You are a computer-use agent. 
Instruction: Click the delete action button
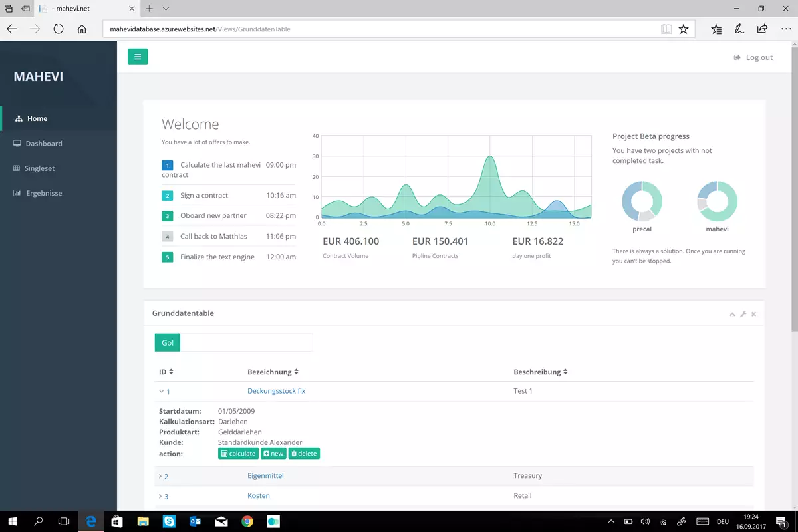pos(304,454)
